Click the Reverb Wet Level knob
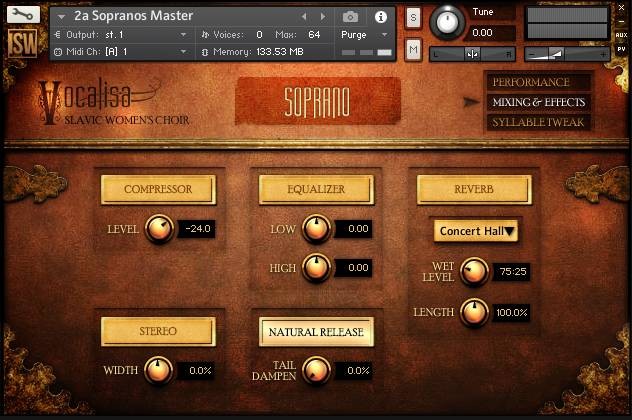Screen dimensions: 632x420 tap(474, 272)
